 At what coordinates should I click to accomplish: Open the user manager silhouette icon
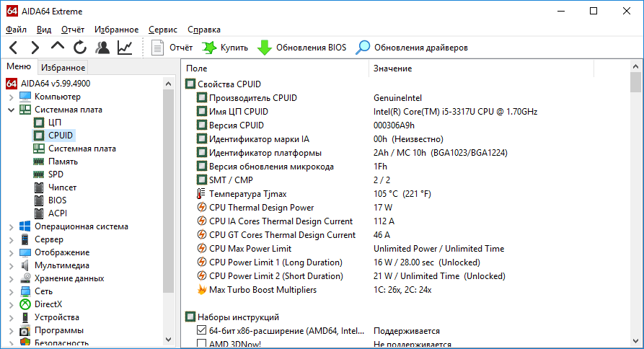[102, 48]
